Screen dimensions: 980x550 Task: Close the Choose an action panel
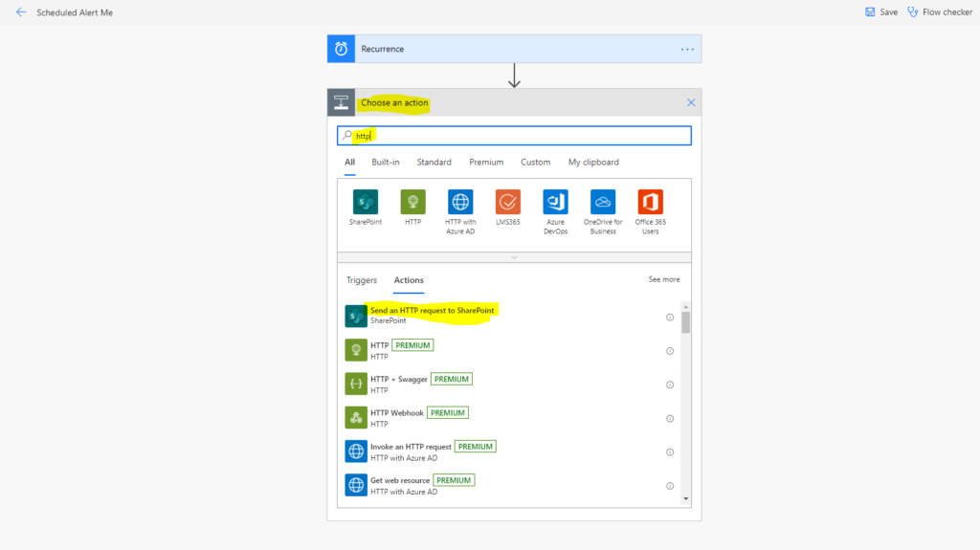tap(691, 102)
